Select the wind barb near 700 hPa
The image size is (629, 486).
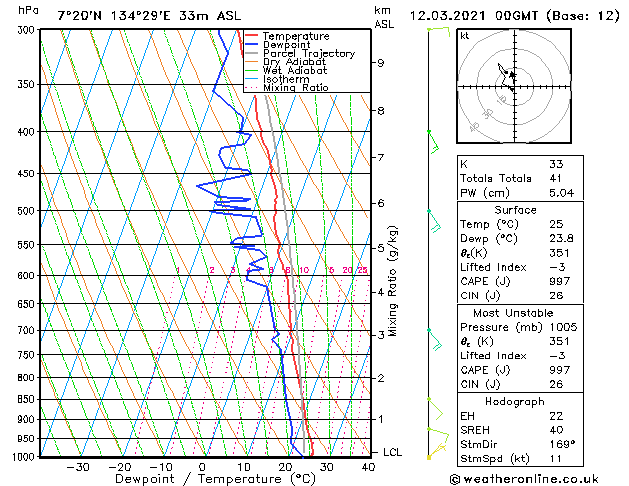pos(434,339)
